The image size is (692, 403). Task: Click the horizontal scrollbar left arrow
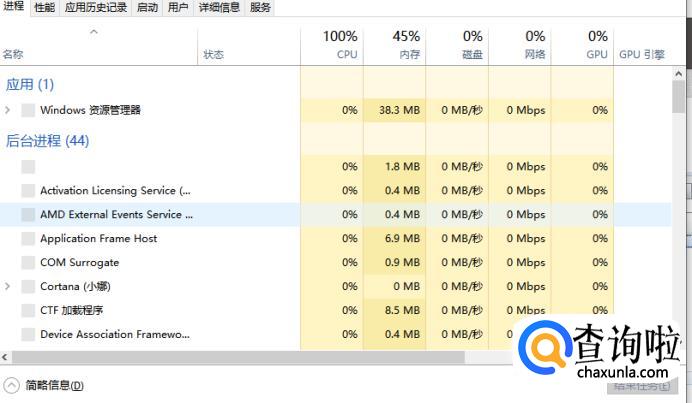pyautogui.click(x=5, y=357)
